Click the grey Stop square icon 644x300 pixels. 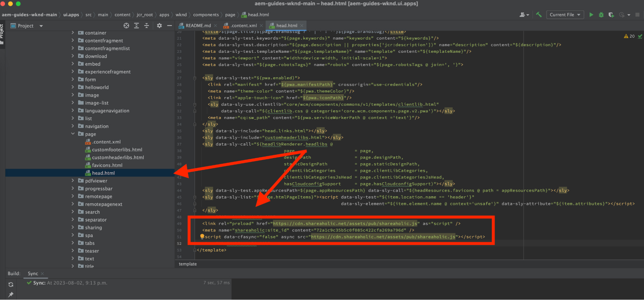pos(637,15)
